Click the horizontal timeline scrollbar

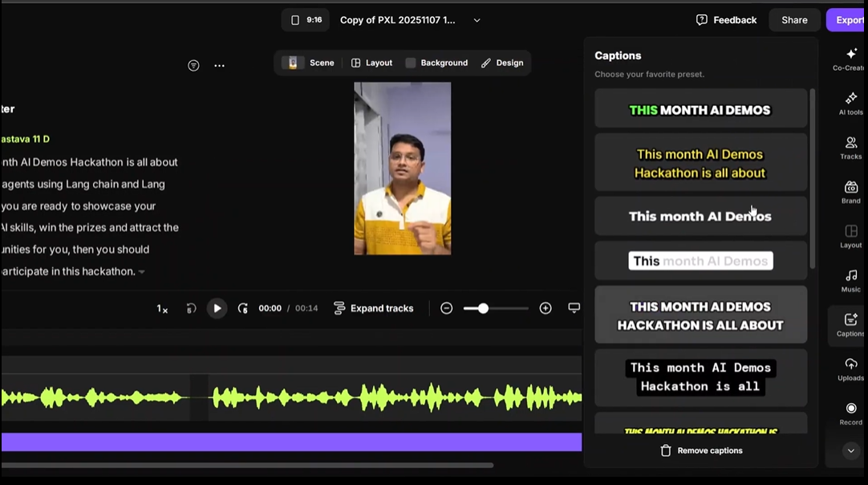247,466
